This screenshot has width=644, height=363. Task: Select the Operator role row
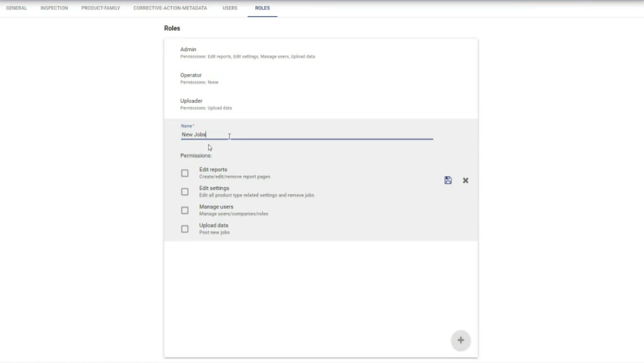tap(321, 78)
